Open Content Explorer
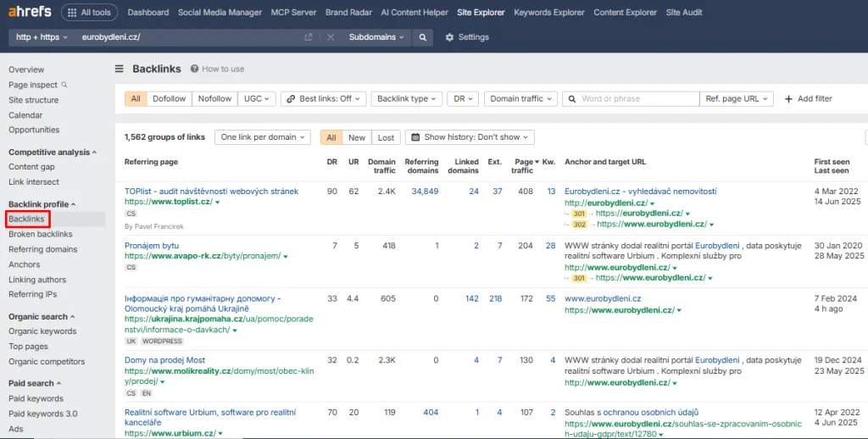Screen dimensions: 868x439 tap(625, 12)
